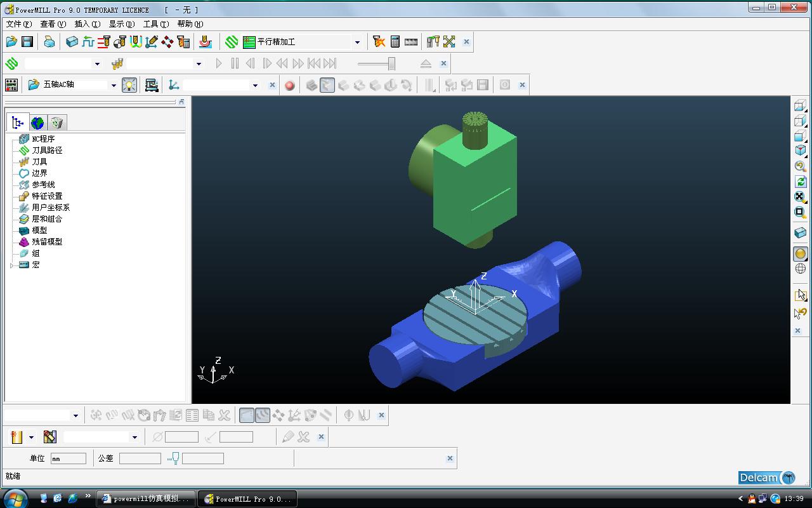This screenshot has height=508, width=812.
Task: Select 层和组合 in the explorer tree
Action: click(x=47, y=218)
